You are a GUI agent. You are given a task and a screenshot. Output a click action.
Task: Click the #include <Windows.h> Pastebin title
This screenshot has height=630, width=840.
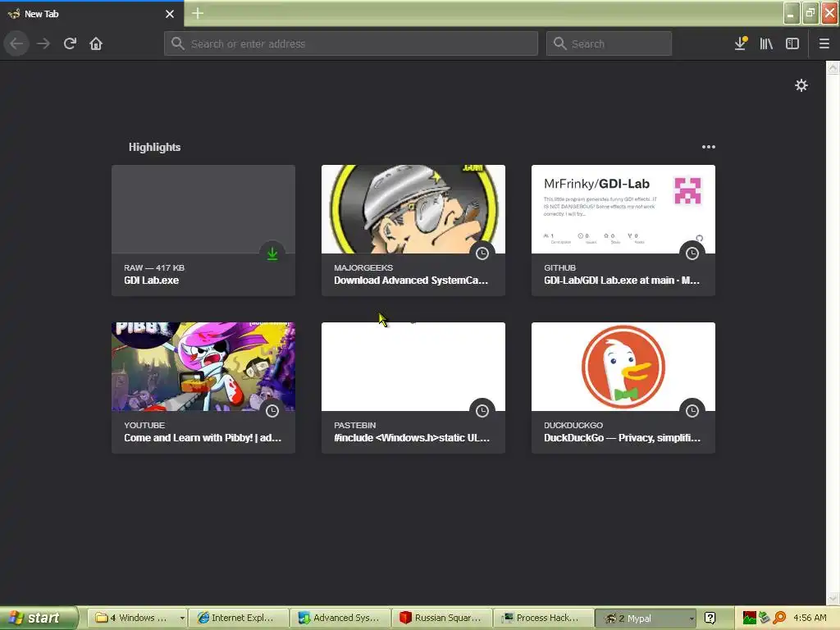click(x=412, y=438)
